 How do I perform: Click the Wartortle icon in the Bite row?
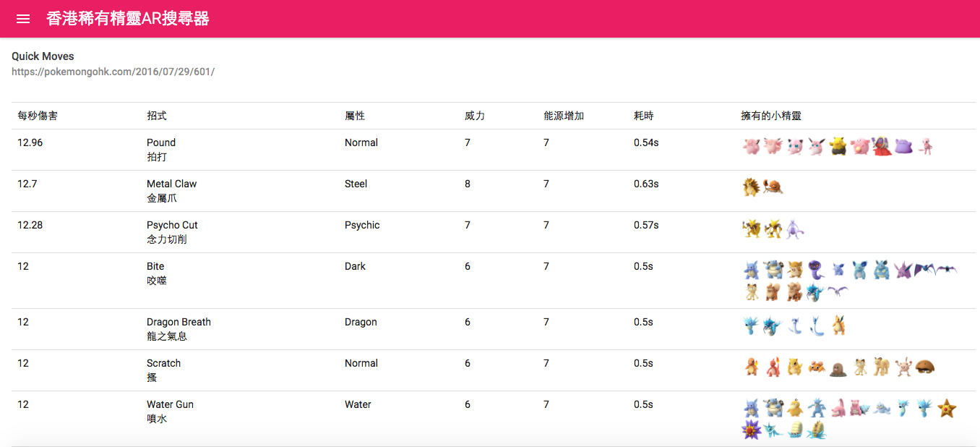click(752, 271)
